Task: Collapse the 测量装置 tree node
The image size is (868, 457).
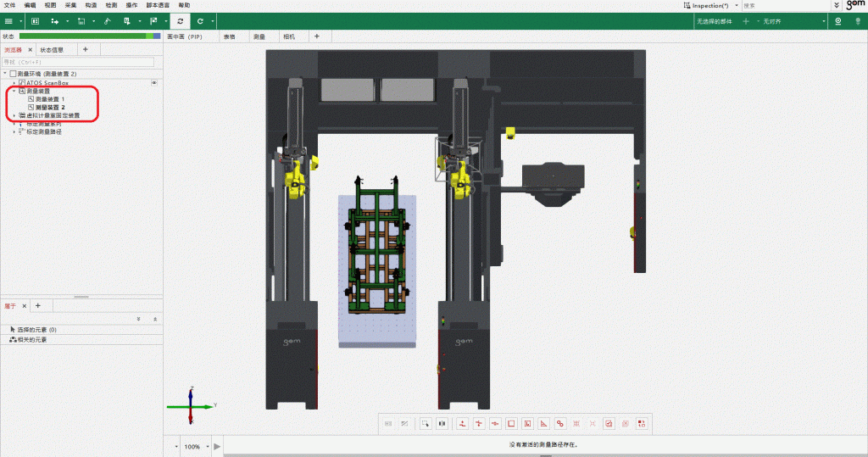Action: click(14, 91)
